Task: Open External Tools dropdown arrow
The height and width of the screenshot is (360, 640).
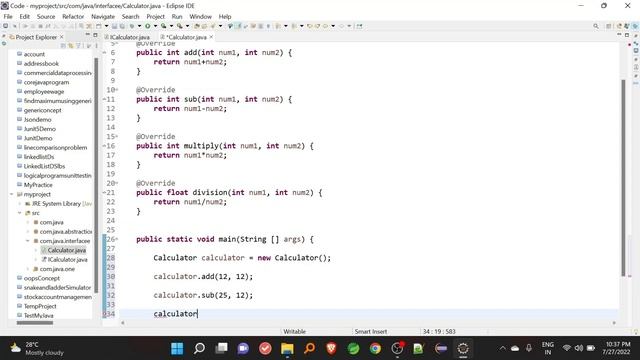Action: (x=187, y=26)
